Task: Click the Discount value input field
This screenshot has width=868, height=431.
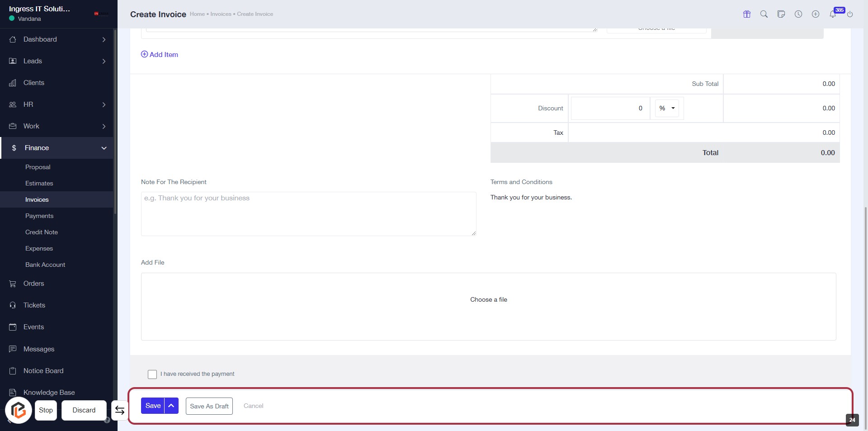Action: 609,109
